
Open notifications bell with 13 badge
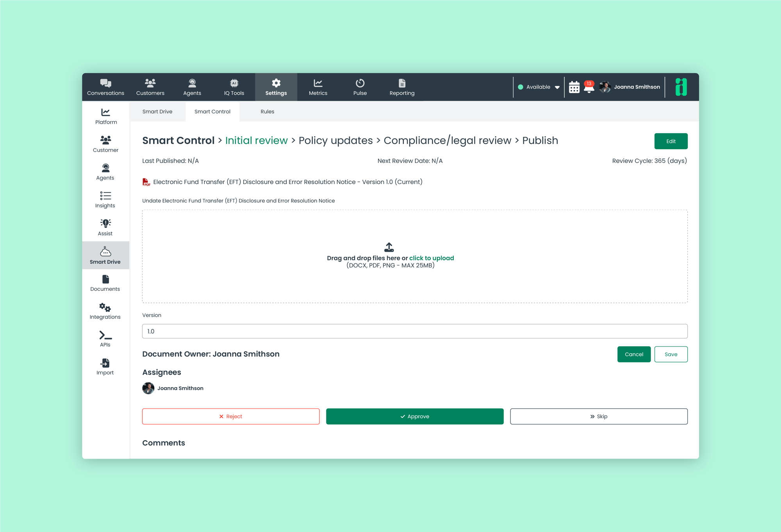point(589,87)
